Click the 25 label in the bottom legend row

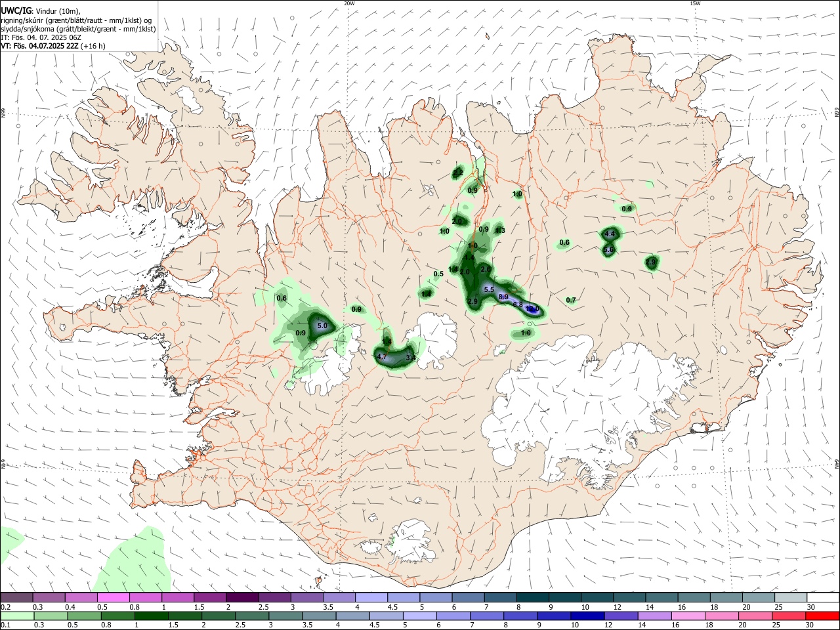[x=778, y=625]
